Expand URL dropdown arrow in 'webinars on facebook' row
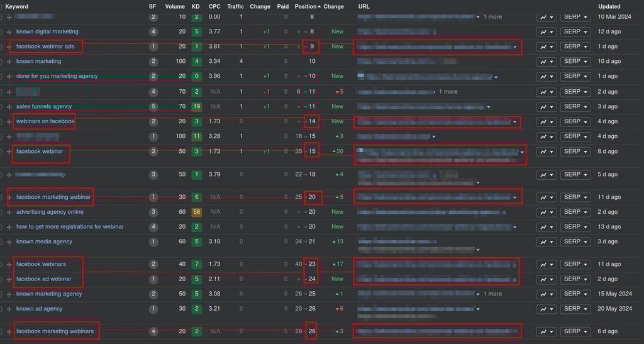The width and height of the screenshot is (644, 344). coord(514,122)
